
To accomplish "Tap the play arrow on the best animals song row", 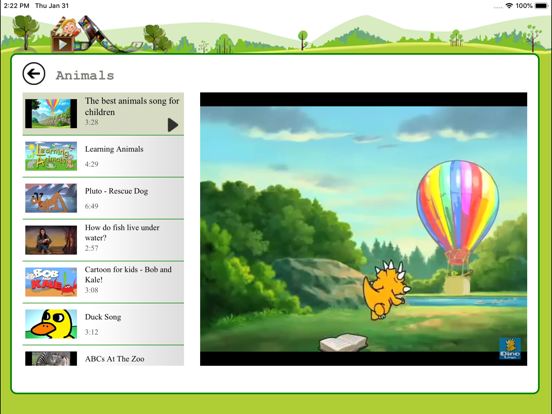I will [x=172, y=125].
